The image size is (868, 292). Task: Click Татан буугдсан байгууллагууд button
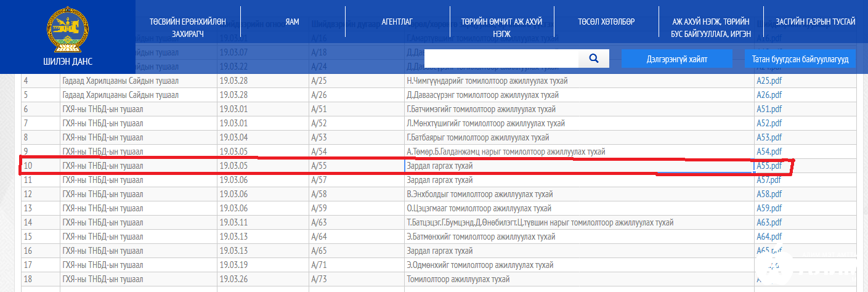coord(800,59)
